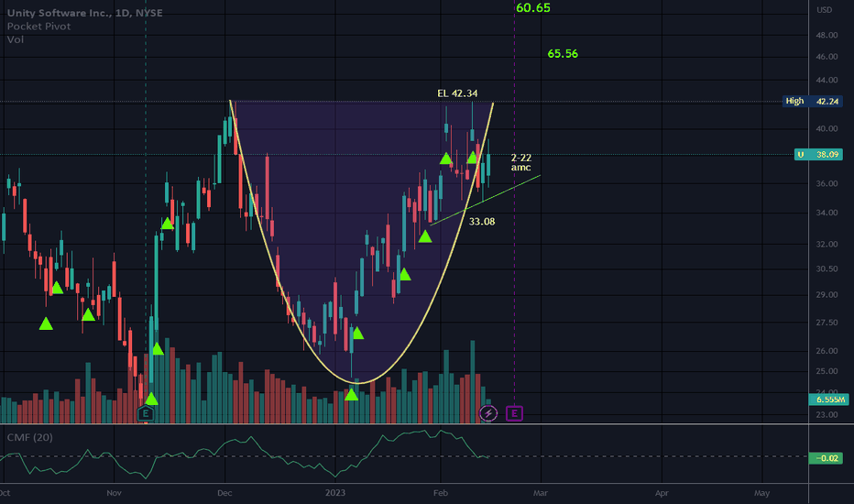Click the Vol indicator label
Viewport: 854px width, 504px height.
(x=16, y=39)
